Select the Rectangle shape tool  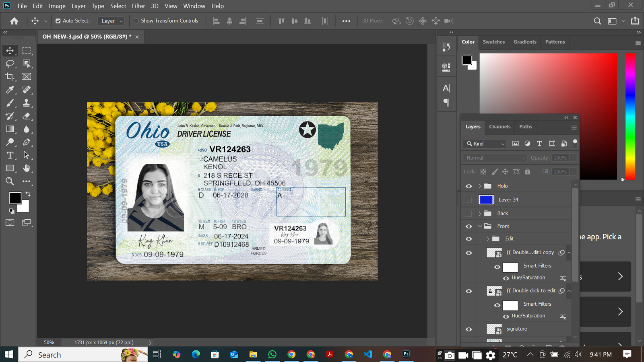tap(10, 168)
